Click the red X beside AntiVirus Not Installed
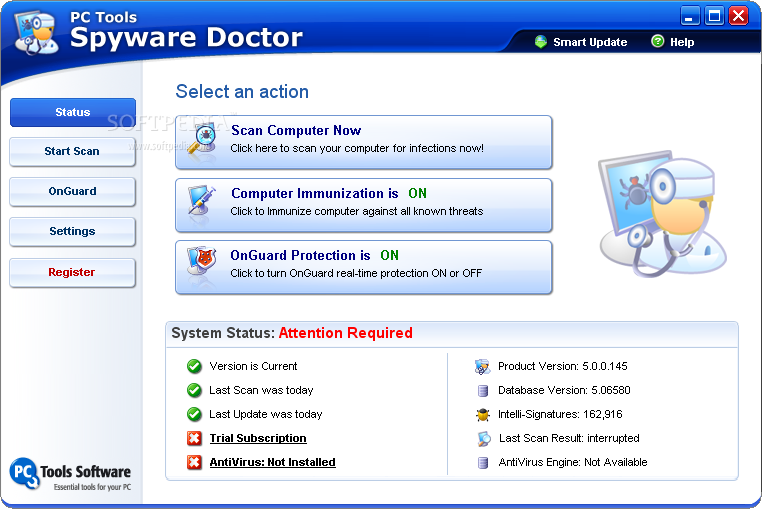This screenshot has height=509, width=762. click(194, 462)
